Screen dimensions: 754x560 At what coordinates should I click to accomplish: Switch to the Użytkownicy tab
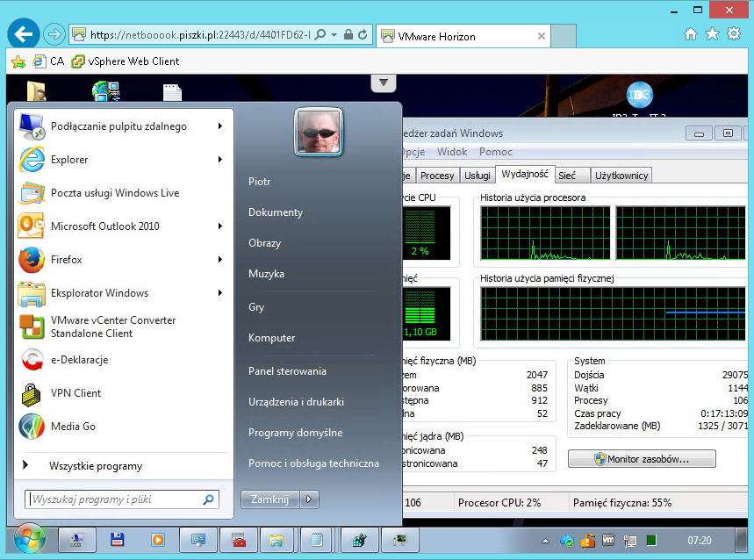[621, 176]
